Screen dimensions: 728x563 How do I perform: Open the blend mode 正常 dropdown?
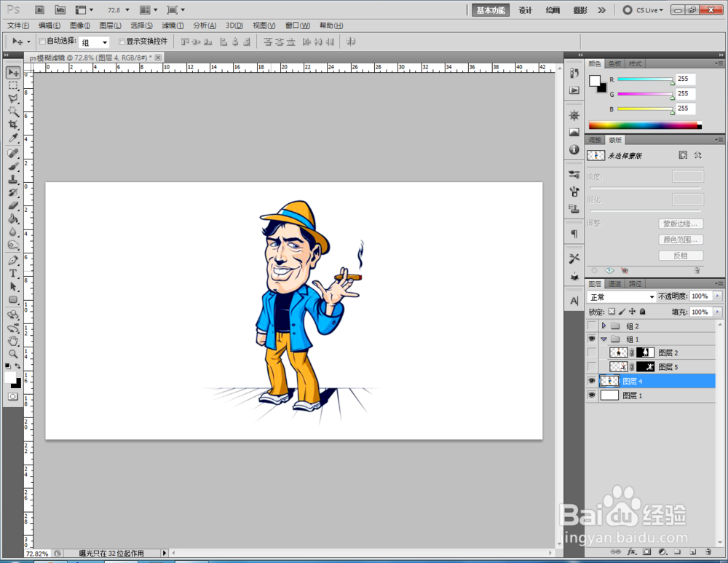coord(622,297)
